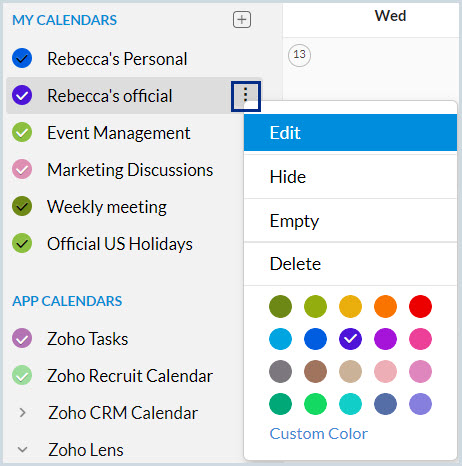
Task: Toggle the Official US Holidays checkbox
Action: tap(22, 243)
